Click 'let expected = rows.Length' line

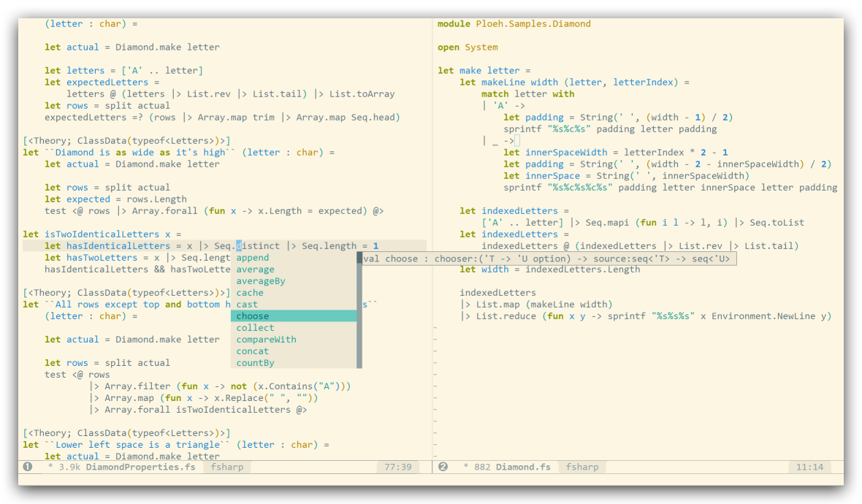pyautogui.click(x=115, y=199)
